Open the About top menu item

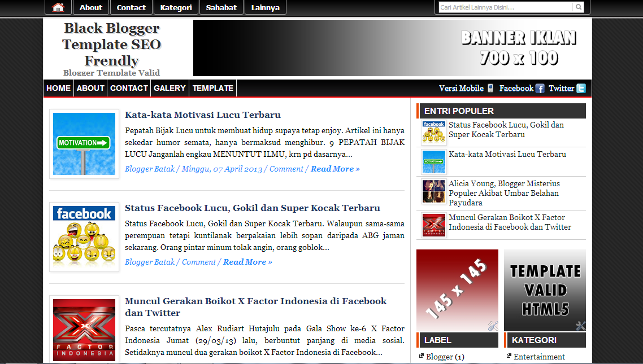tap(90, 7)
